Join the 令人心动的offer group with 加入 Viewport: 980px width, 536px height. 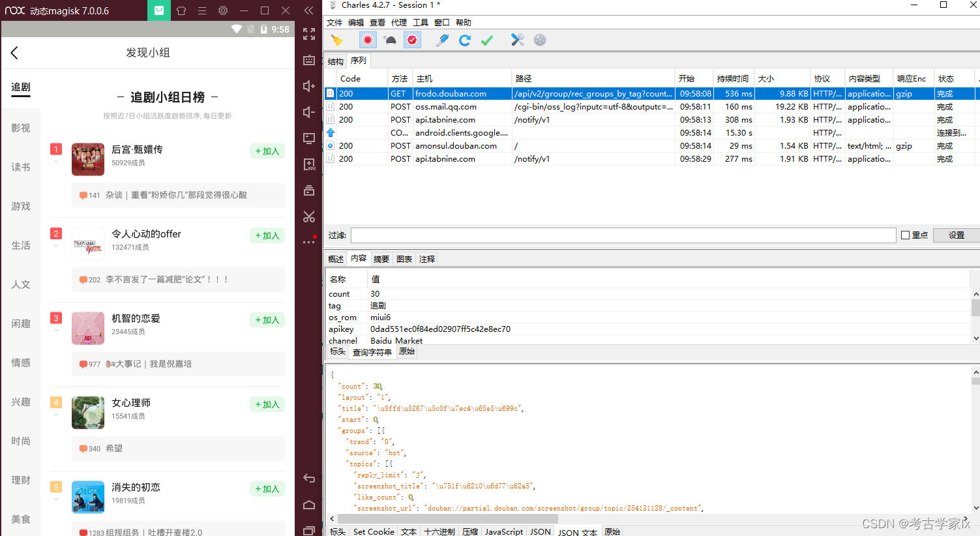click(267, 235)
